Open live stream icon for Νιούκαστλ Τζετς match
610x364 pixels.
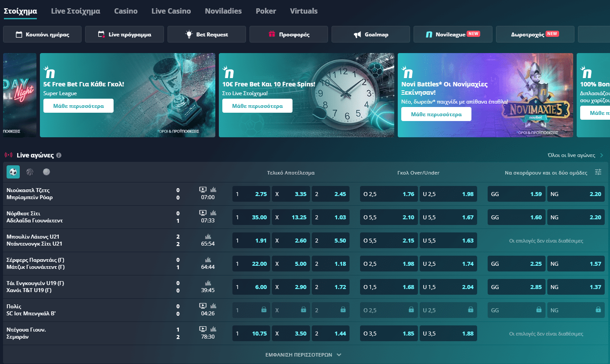coord(203,190)
